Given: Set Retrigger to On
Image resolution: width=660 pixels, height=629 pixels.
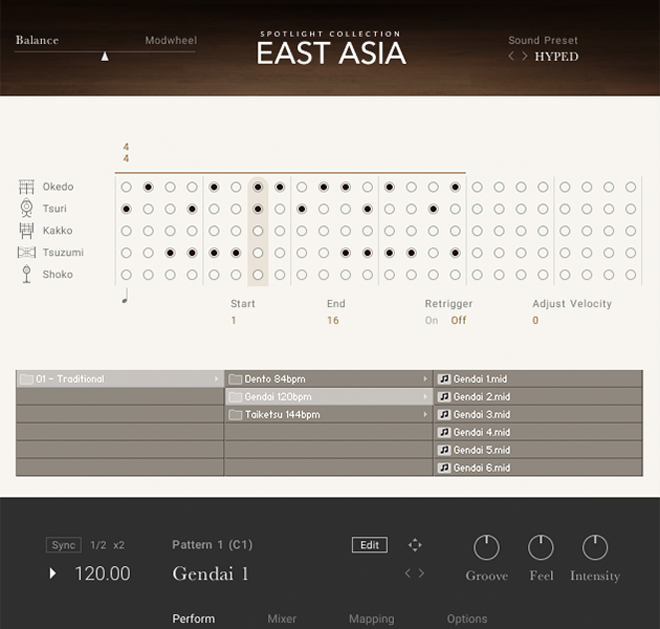Looking at the screenshot, I should 431,320.
